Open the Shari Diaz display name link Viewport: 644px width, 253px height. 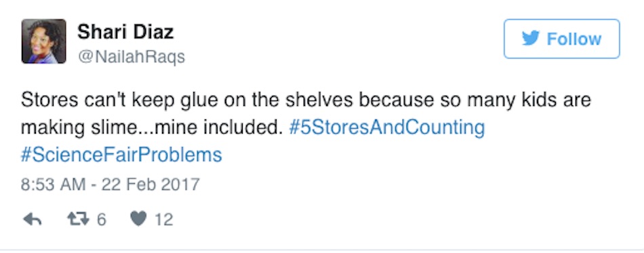pos(125,32)
